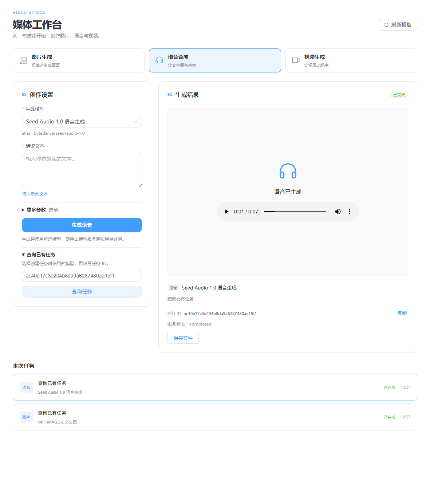
Task: Click the 保存文件 button
Action: [x=183, y=338]
